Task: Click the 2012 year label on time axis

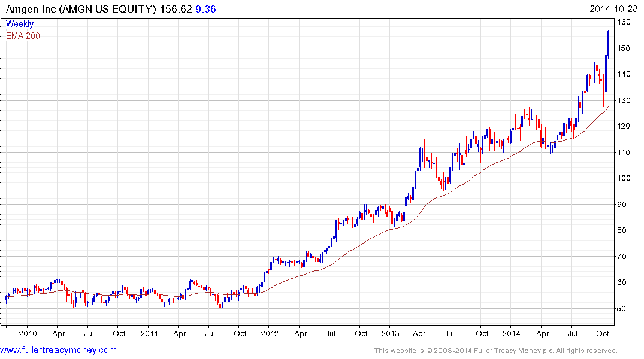Action: coord(270,333)
